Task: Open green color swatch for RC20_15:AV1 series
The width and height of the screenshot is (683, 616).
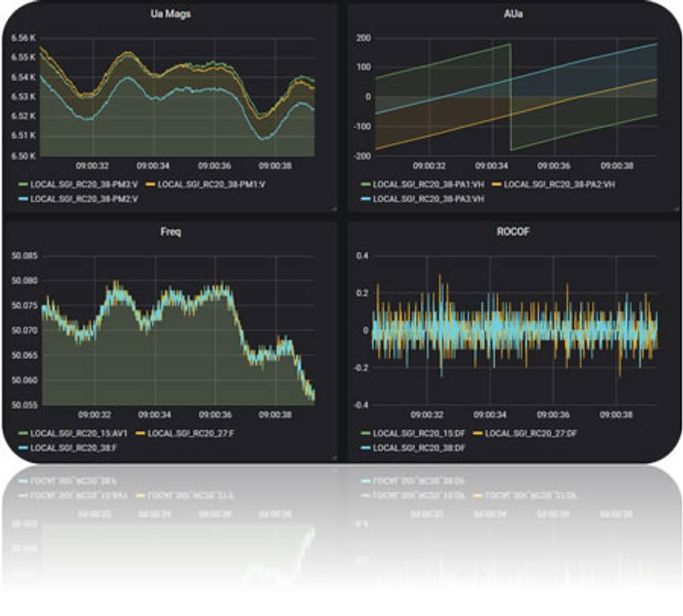Action: 23,434
